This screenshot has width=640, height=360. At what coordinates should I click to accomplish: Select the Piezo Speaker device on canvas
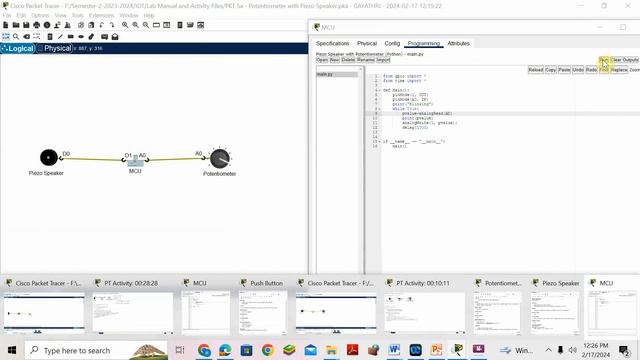pos(49,158)
